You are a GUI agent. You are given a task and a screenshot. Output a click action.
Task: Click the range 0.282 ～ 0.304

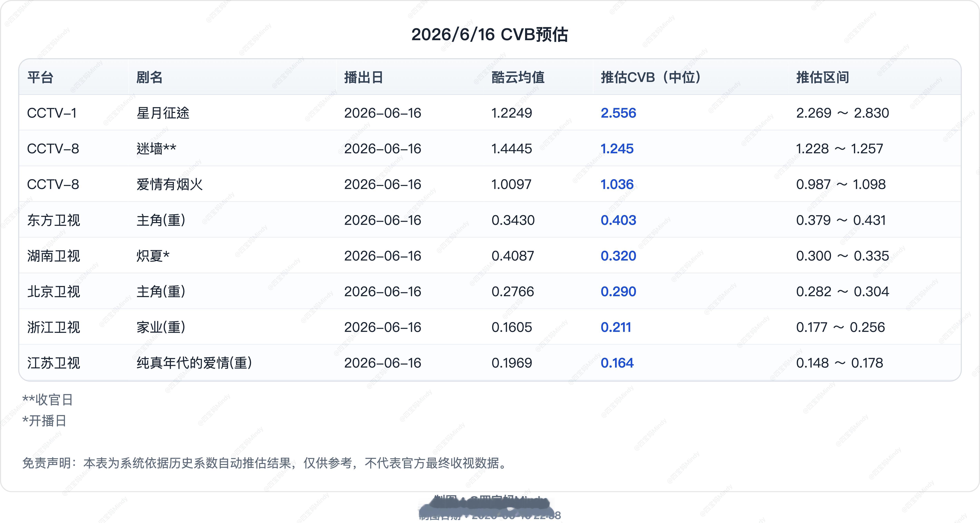click(843, 292)
